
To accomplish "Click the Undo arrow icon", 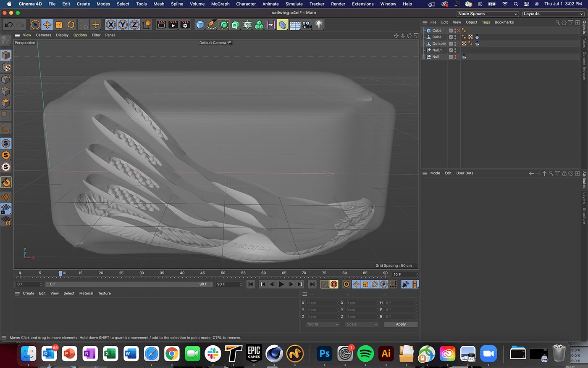I will [8, 25].
